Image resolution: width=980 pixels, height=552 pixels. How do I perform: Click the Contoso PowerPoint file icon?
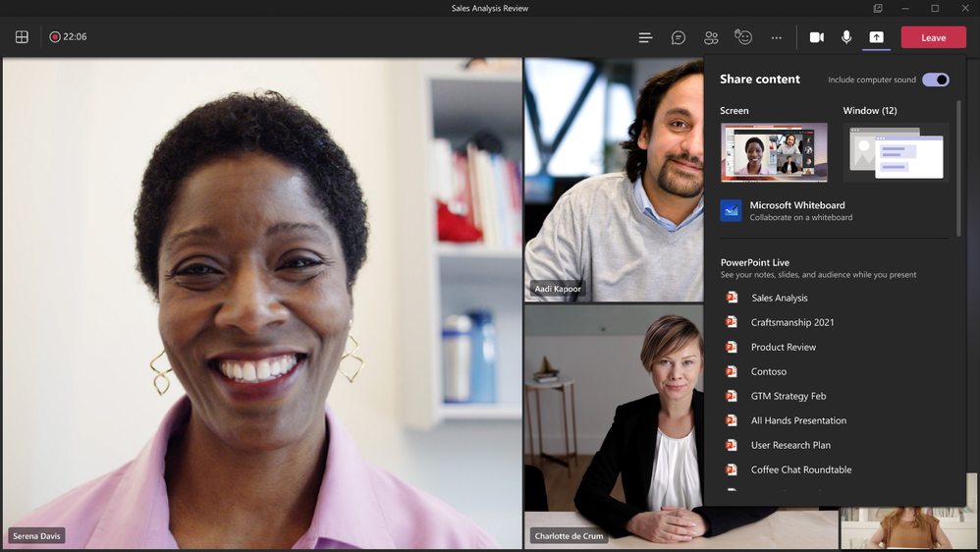[x=732, y=371]
